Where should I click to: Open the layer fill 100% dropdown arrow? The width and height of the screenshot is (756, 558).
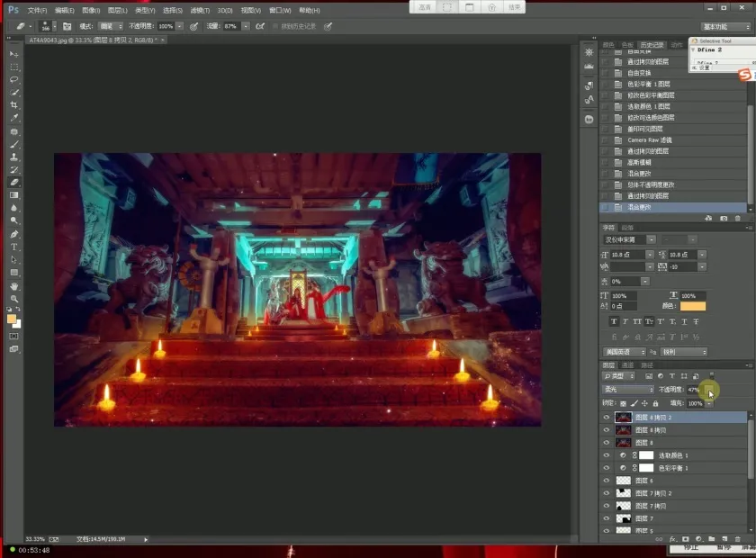pos(708,403)
